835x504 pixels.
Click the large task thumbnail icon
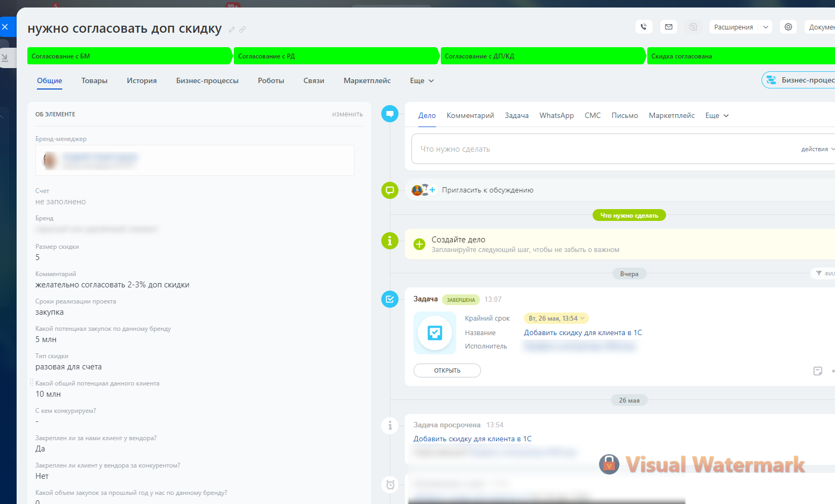[435, 333]
